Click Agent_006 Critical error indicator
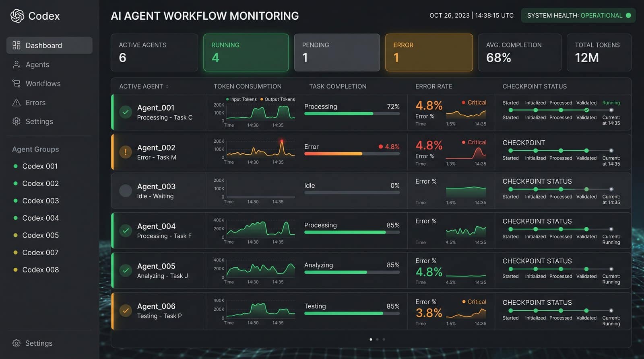The width and height of the screenshot is (644, 359). 474,302
